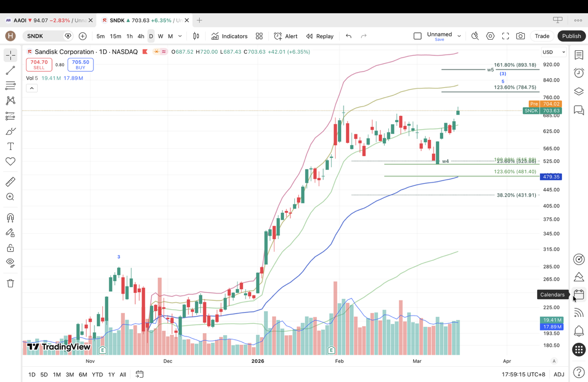This screenshot has height=382, width=588.
Task: Toggle magnet mode for drawings
Action: click(10, 218)
